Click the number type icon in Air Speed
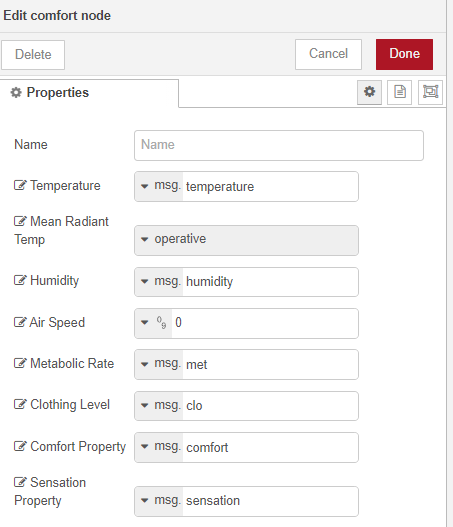The image size is (453, 527). point(161,323)
